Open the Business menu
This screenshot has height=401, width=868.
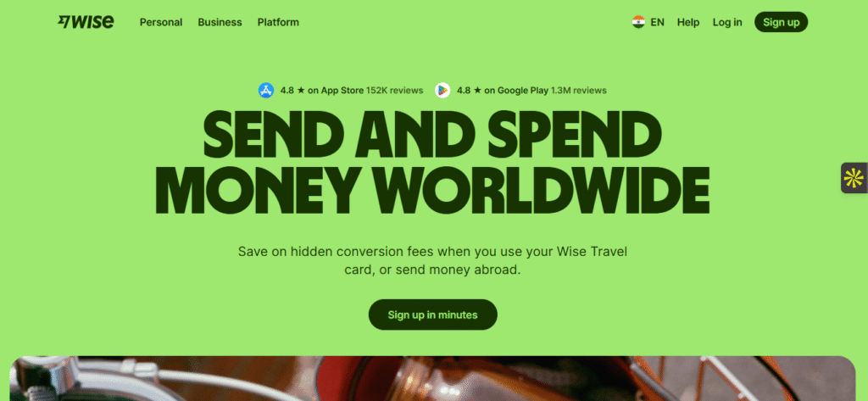220,22
